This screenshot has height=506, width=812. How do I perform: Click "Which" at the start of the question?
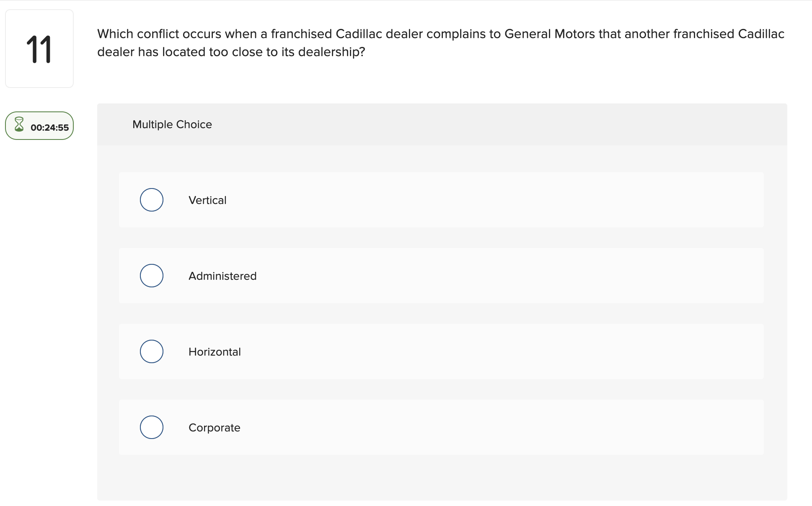115,34
